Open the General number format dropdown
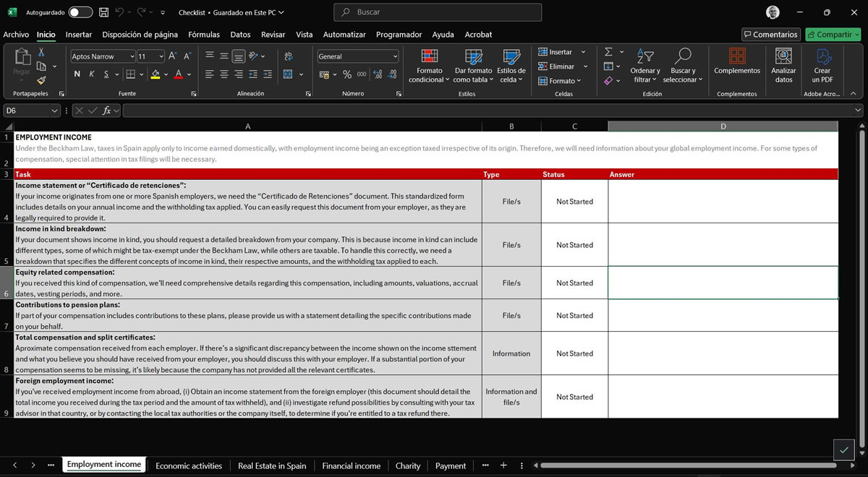Image resolution: width=868 pixels, height=477 pixels. tap(395, 56)
